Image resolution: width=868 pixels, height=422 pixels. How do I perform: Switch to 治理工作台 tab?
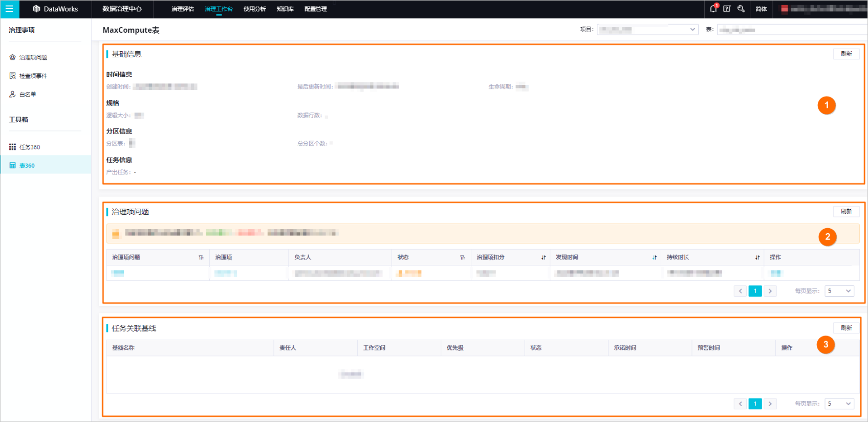pyautogui.click(x=219, y=9)
